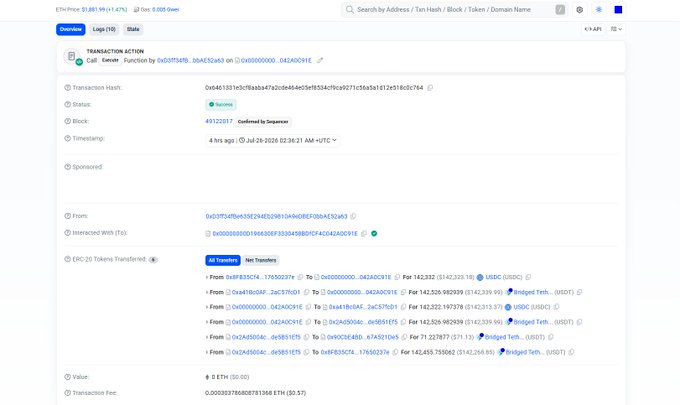This screenshot has height=405, width=680.
Task: Click the blue square network icon at top right
Action: pos(618,10)
